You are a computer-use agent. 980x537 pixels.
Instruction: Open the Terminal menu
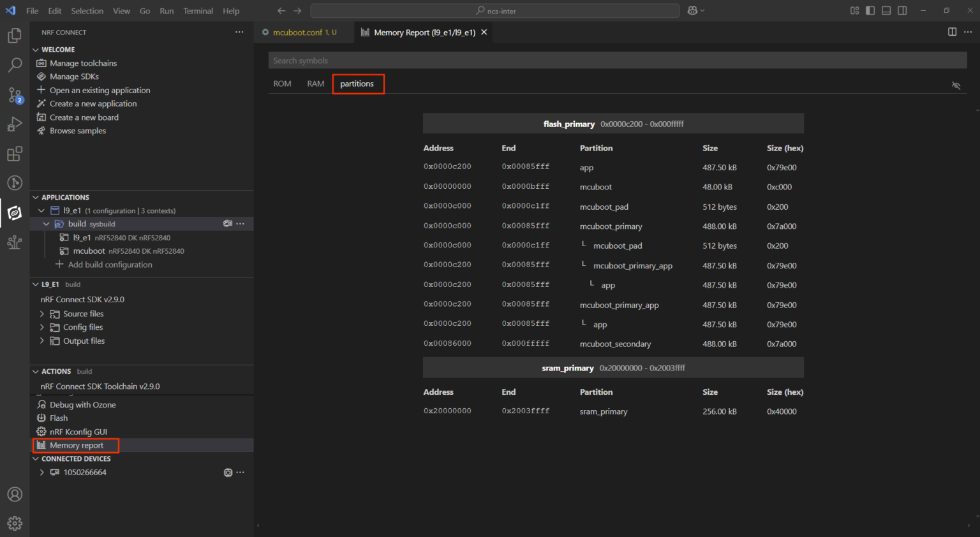pyautogui.click(x=198, y=11)
